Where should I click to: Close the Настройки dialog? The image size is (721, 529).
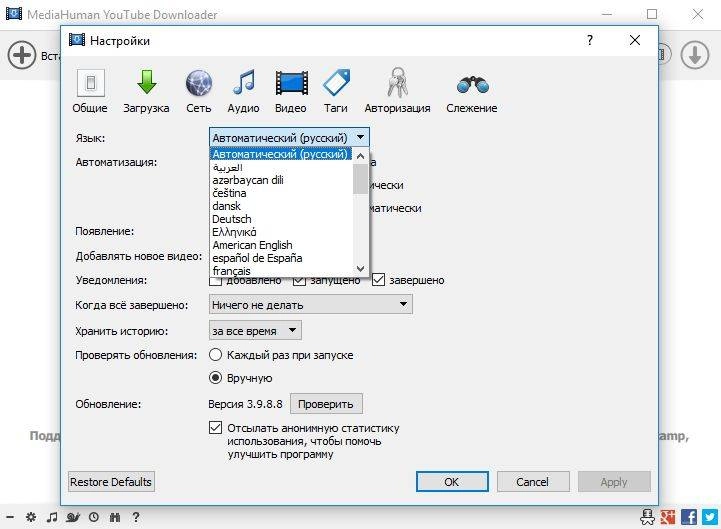point(635,40)
